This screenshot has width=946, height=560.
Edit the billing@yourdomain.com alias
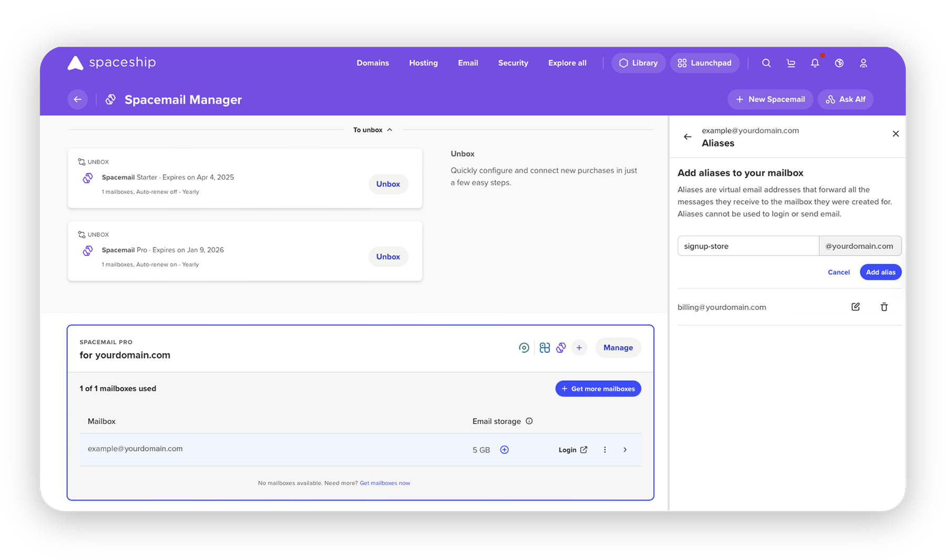[856, 306]
